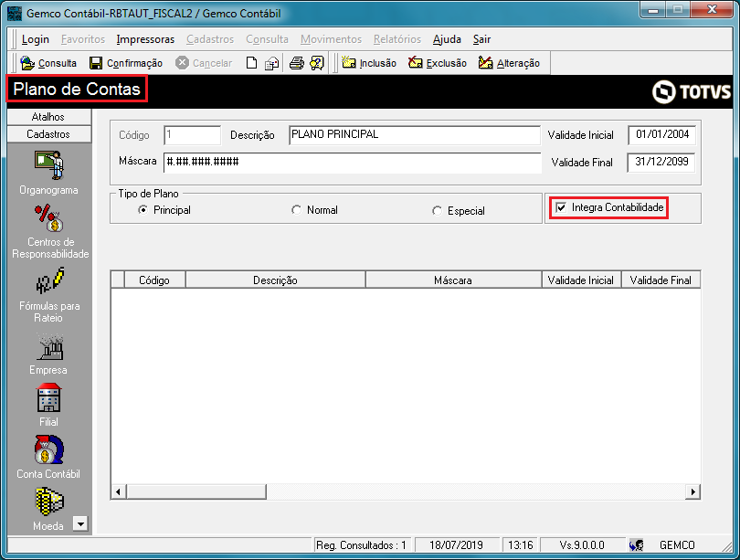Click grid's Validade Inicial column header

tap(581, 280)
